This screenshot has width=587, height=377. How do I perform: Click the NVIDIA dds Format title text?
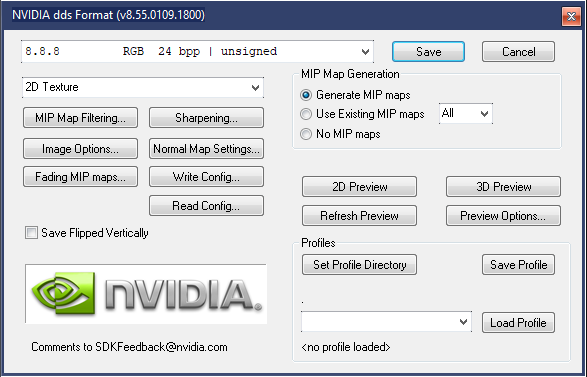[x=109, y=15]
